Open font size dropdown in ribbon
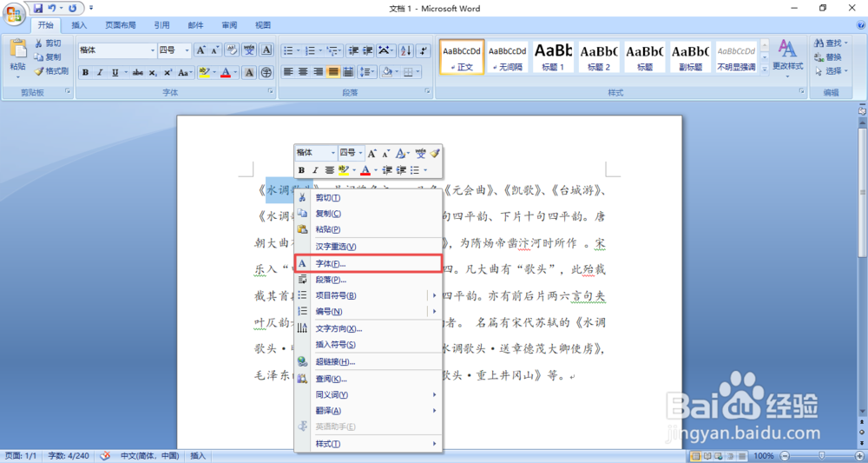Image resolution: width=868 pixels, height=463 pixels. 187,50
